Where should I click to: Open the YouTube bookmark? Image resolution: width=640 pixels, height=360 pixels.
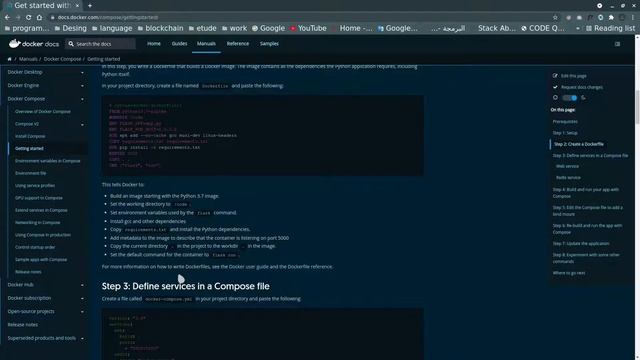coord(309,28)
